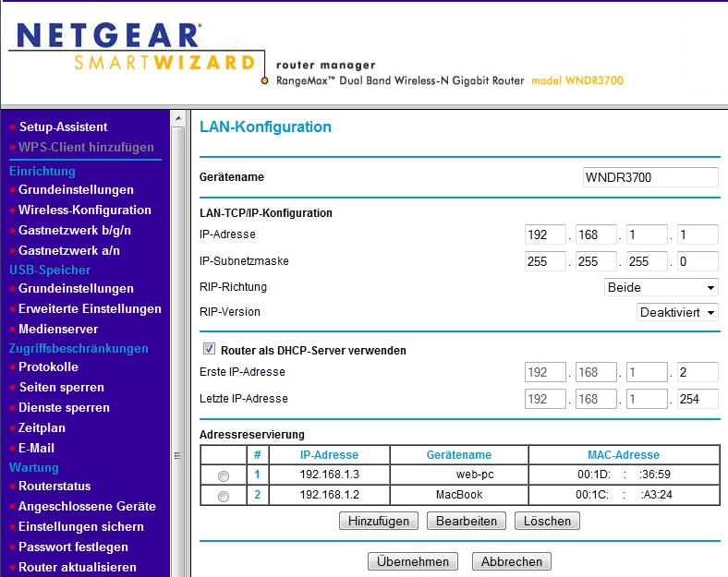Open the Dienste sperren page
This screenshot has width=728, height=577.
click(x=64, y=408)
